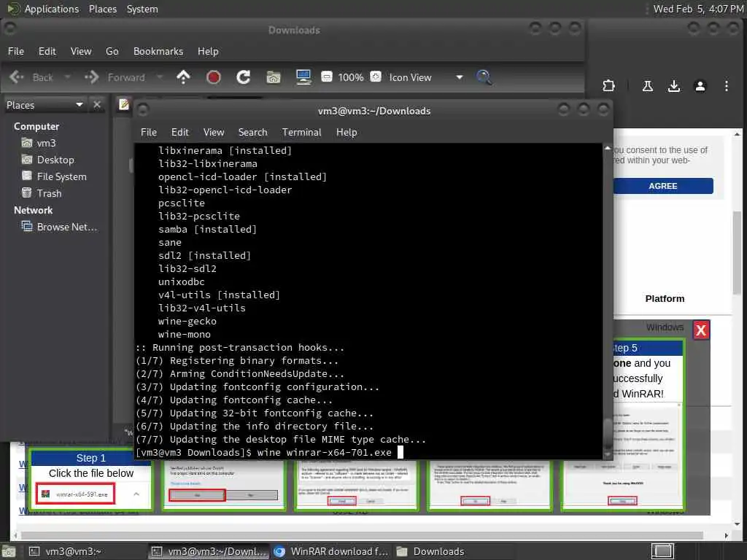
Task: Click the Forward arrow in the file manager
Action: [x=91, y=77]
